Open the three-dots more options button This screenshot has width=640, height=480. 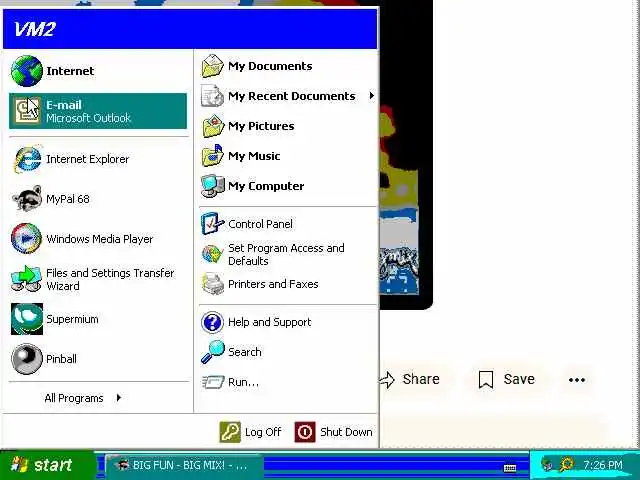click(x=577, y=380)
